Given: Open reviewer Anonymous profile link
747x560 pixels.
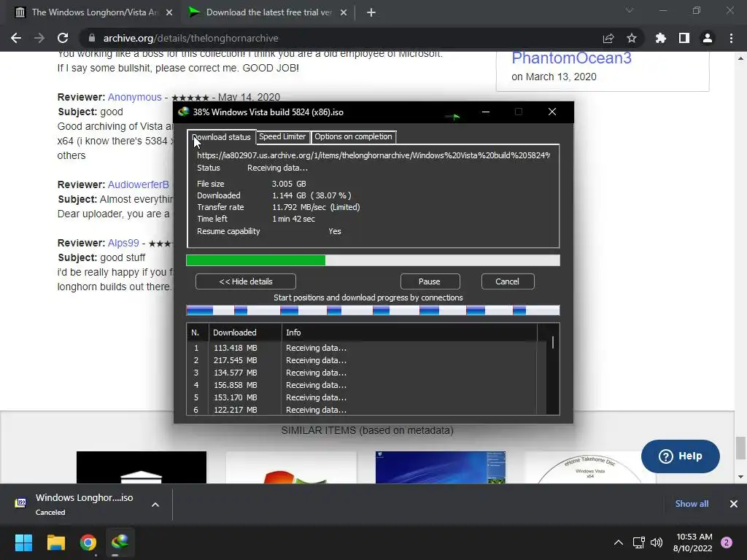Looking at the screenshot, I should tap(134, 97).
